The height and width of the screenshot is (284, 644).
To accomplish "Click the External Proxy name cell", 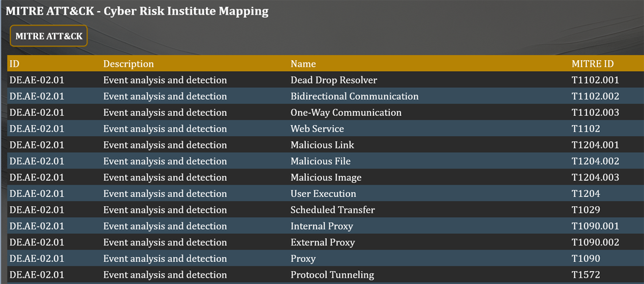I will [323, 242].
